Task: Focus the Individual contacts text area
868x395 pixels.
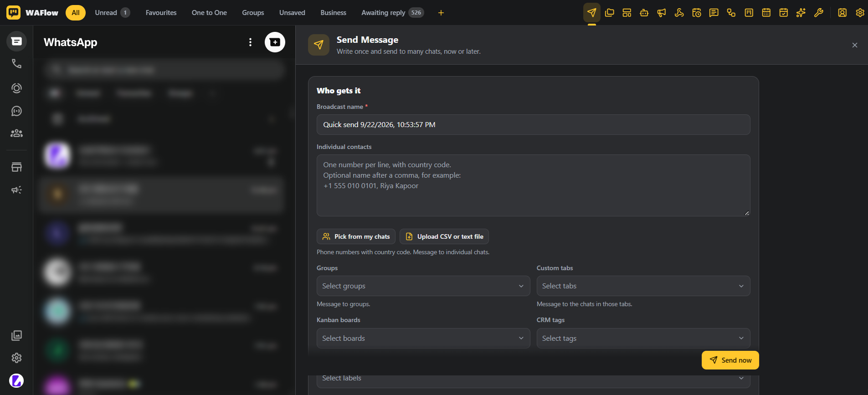Action: (x=534, y=185)
